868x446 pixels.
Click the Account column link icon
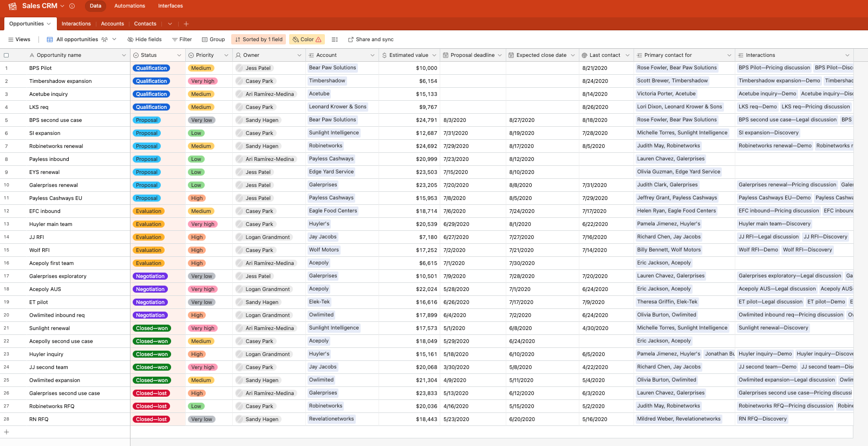pos(311,55)
